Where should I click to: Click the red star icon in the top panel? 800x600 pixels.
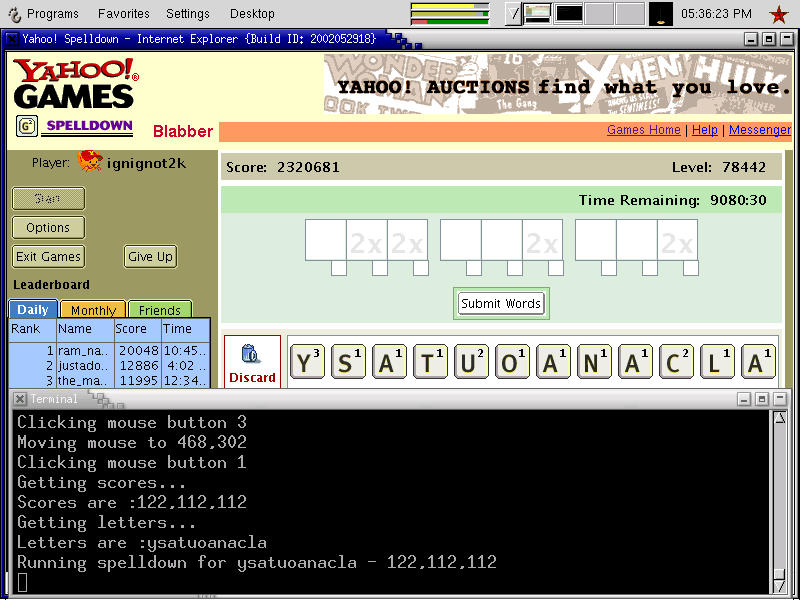[779, 14]
